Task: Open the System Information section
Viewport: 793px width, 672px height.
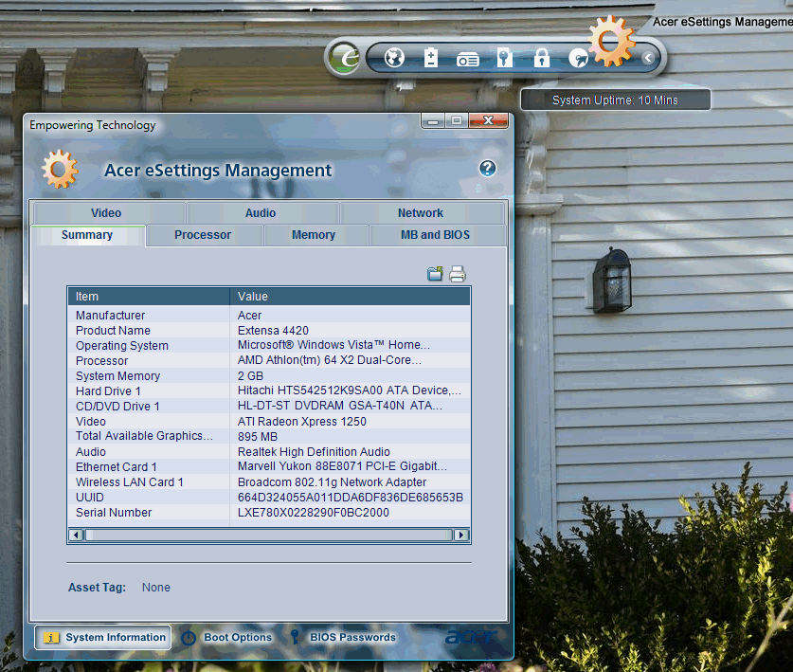Action: click(x=102, y=637)
